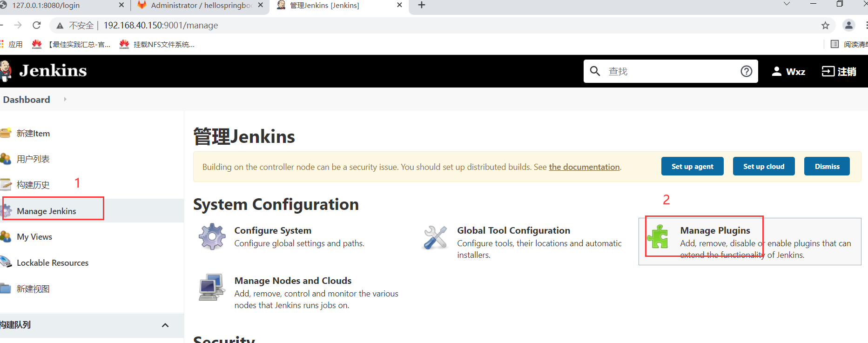Screen dimensions: 868x343
Task: Open My Views in the sidebar
Action: pyautogui.click(x=34, y=237)
